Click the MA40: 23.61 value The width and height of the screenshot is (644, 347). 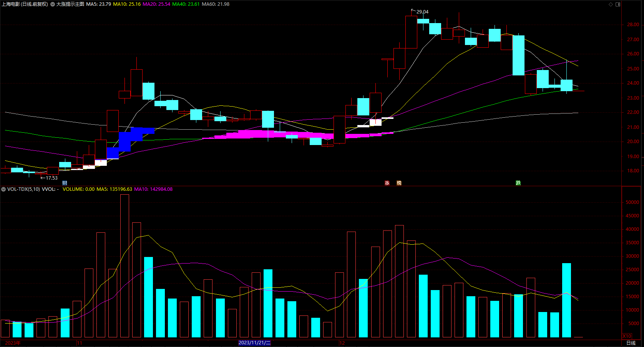point(186,4)
